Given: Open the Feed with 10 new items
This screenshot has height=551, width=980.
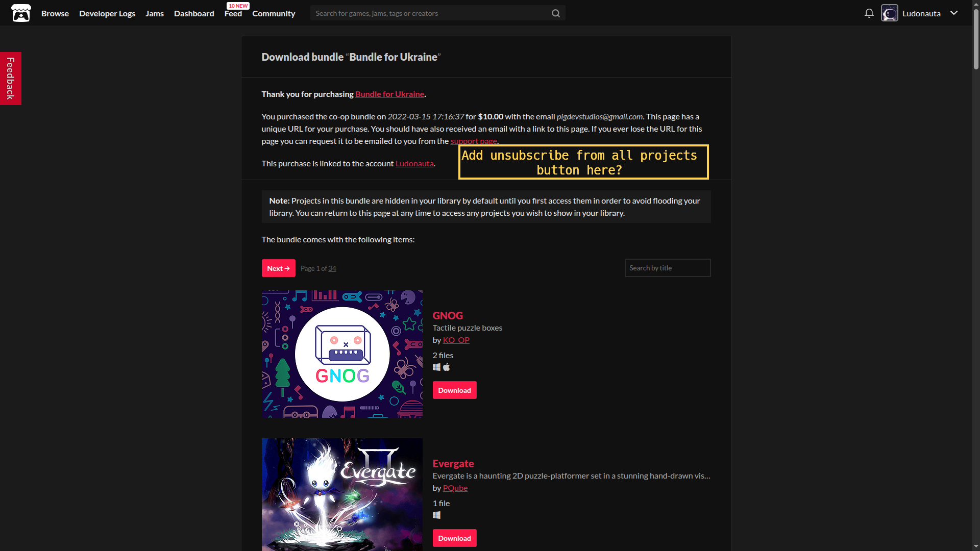Looking at the screenshot, I should click(x=233, y=13).
